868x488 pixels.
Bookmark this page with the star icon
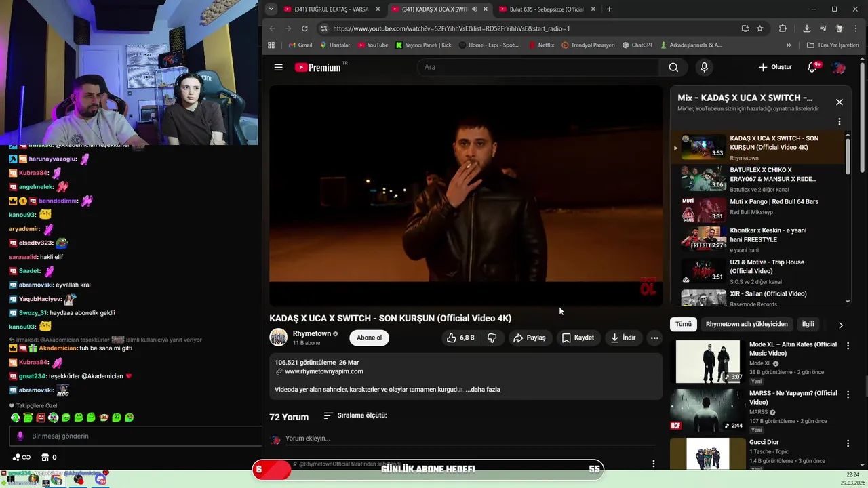760,28
